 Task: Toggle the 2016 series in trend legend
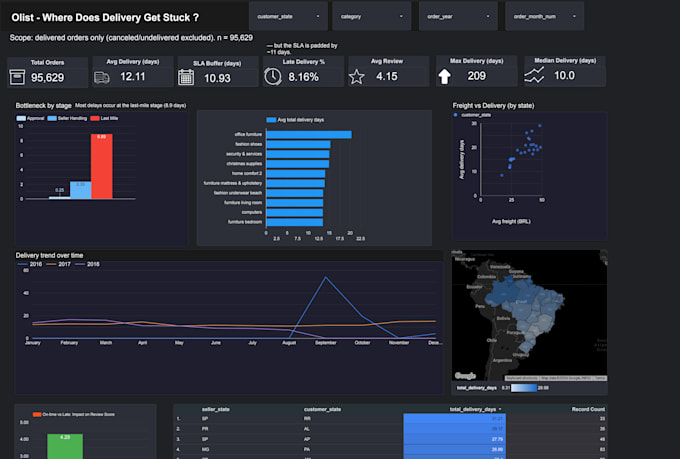click(x=29, y=264)
